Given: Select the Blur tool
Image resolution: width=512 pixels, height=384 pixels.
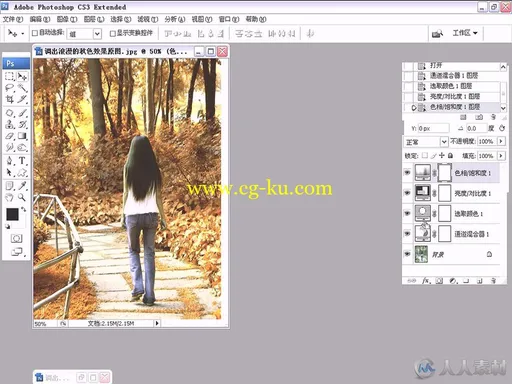Looking at the screenshot, I should [x=10, y=147].
